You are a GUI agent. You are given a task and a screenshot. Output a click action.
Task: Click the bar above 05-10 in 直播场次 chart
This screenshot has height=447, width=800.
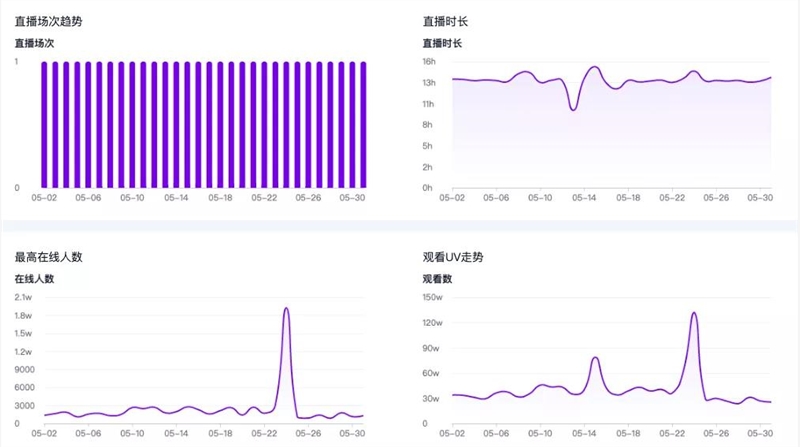pos(132,125)
